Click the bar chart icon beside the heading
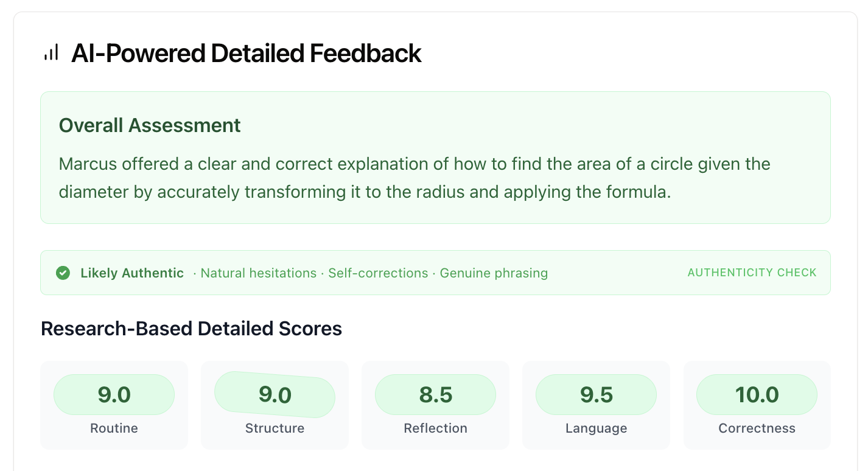This screenshot has height=471, width=868. pos(51,53)
